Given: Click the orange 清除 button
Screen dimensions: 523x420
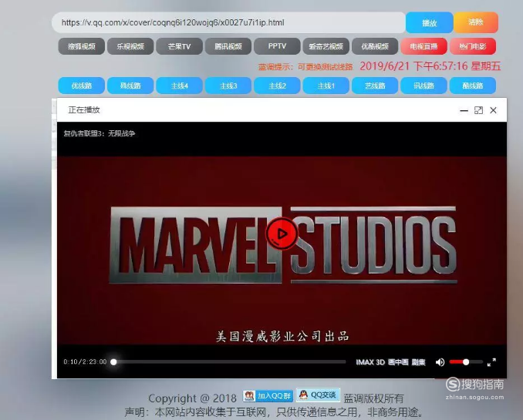Looking at the screenshot, I should click(x=476, y=22).
